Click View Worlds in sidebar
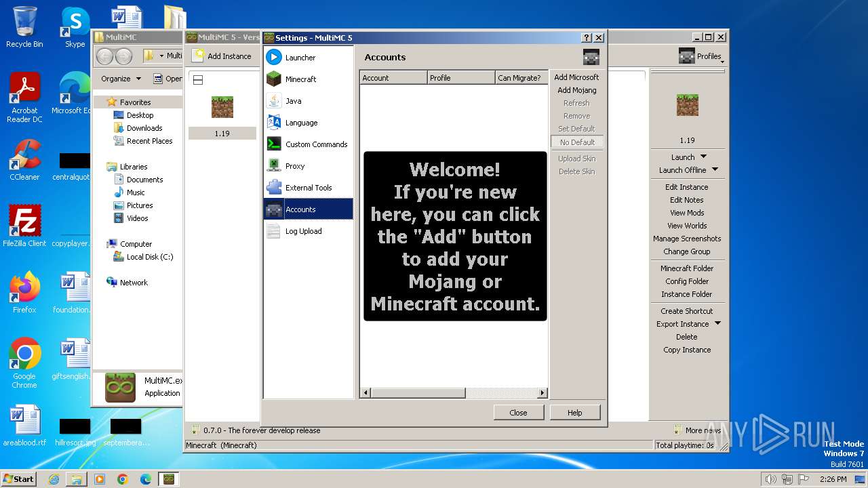The width and height of the screenshot is (868, 488). pyautogui.click(x=686, y=226)
